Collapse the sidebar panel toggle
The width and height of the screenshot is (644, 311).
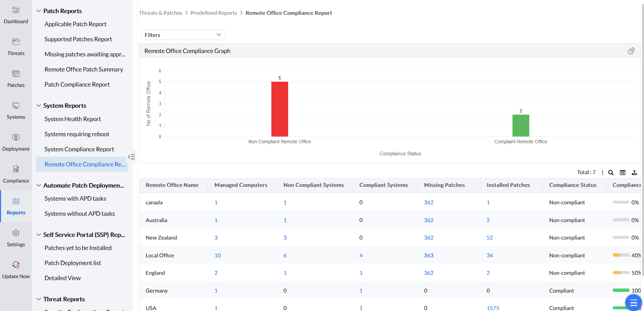coord(131,157)
